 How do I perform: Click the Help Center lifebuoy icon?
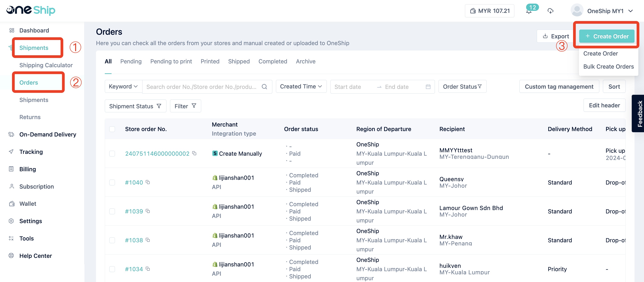coord(11,256)
